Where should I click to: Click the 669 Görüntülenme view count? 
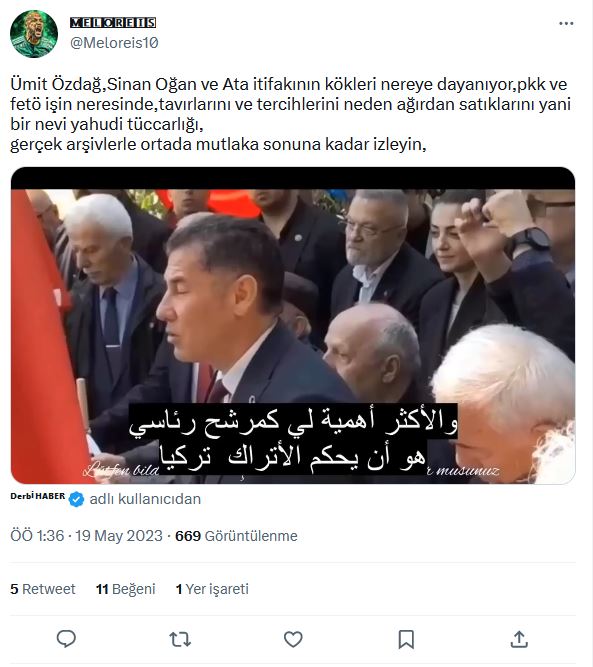tap(236, 536)
